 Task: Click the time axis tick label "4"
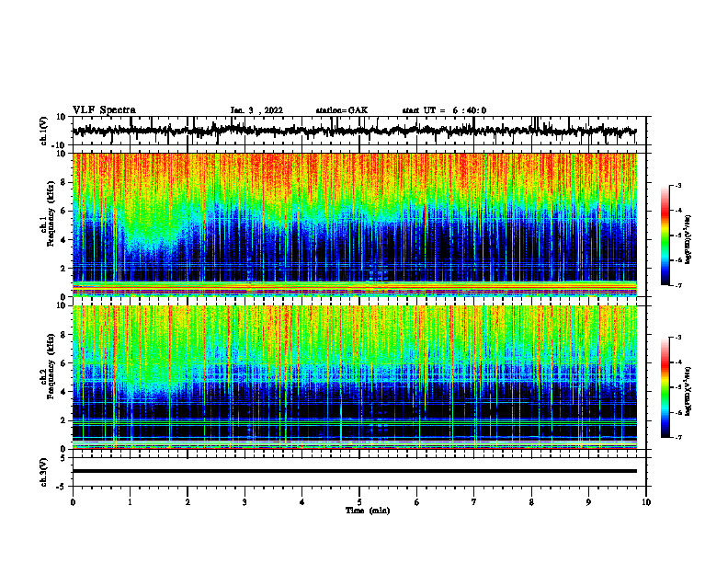click(302, 502)
